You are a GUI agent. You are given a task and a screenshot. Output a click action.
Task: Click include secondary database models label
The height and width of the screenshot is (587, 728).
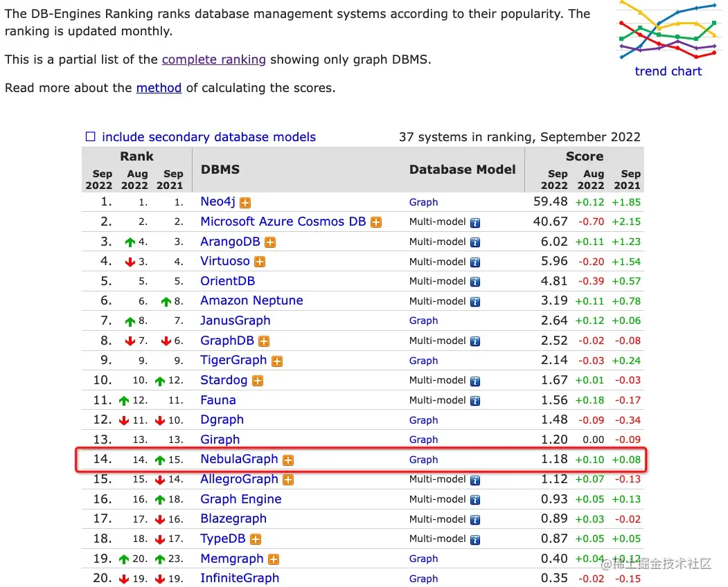[x=208, y=137]
